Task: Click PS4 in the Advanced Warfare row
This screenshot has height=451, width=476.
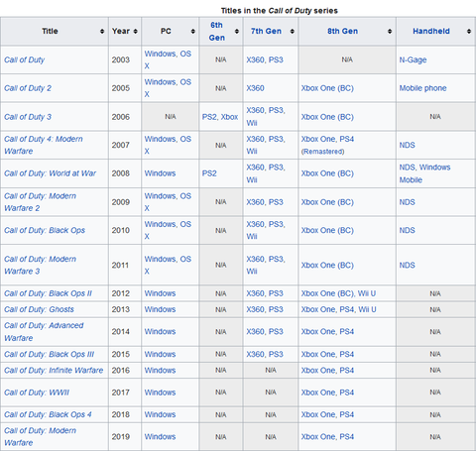Action: [347, 332]
